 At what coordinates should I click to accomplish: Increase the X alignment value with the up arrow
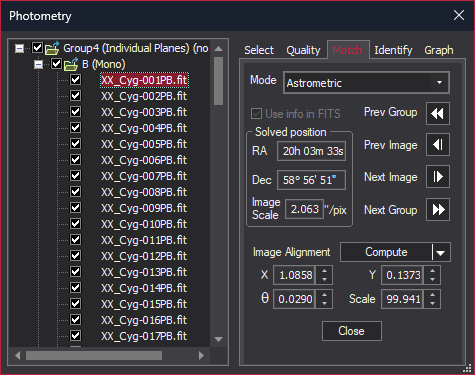[x=324, y=271]
